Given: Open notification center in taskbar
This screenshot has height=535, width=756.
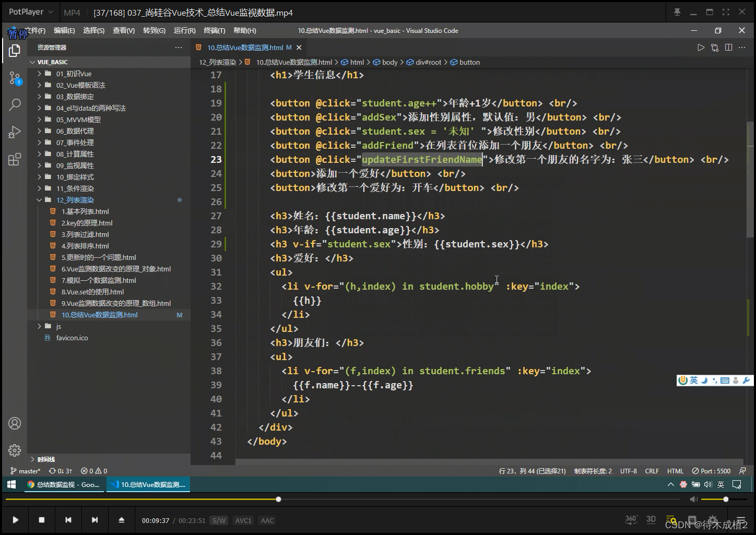Looking at the screenshot, I should tap(737, 484).
